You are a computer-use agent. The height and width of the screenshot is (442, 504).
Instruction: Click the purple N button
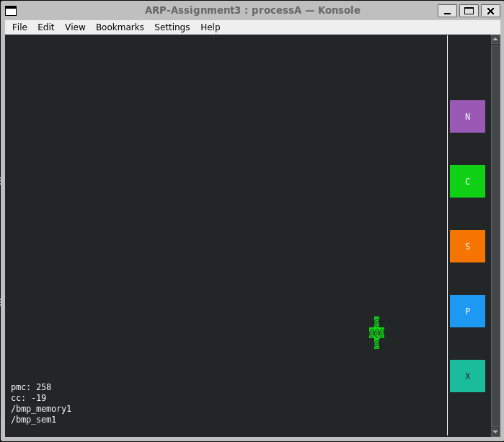click(467, 116)
